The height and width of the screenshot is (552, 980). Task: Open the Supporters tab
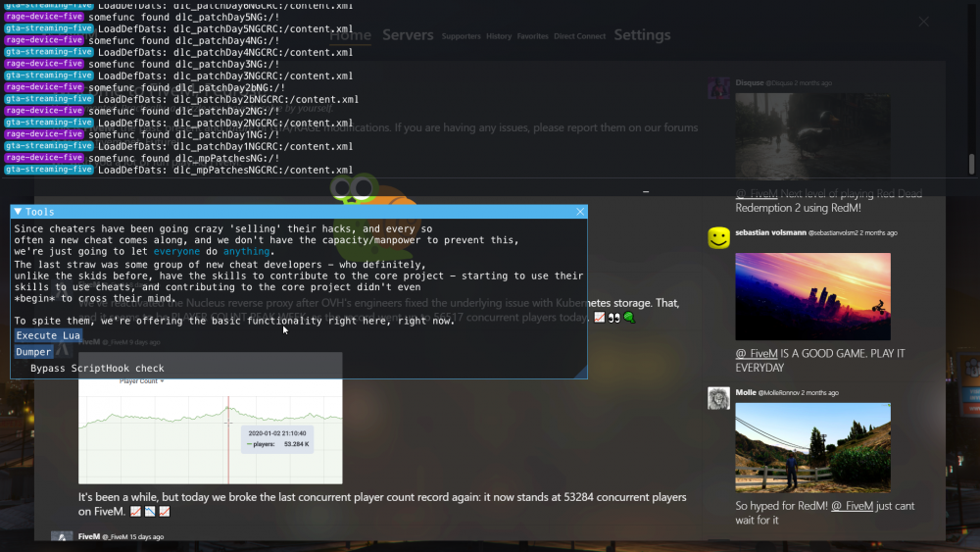click(x=461, y=36)
